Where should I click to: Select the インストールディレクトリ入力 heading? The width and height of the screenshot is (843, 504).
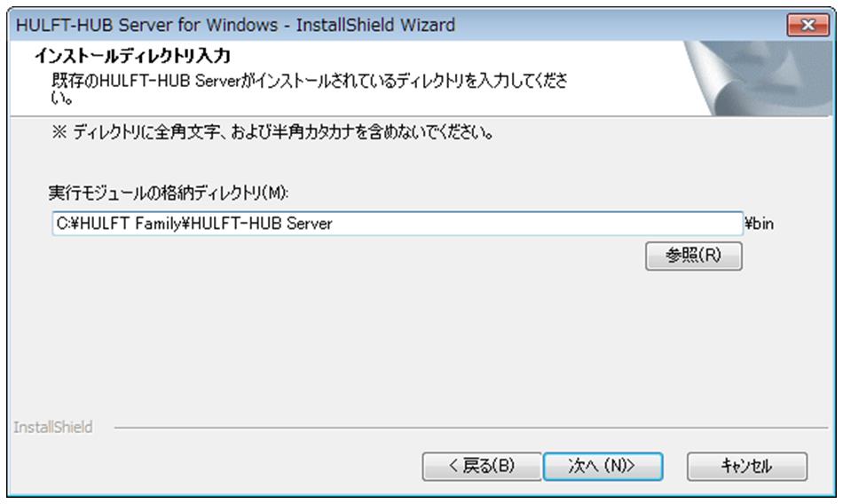pyautogui.click(x=133, y=55)
